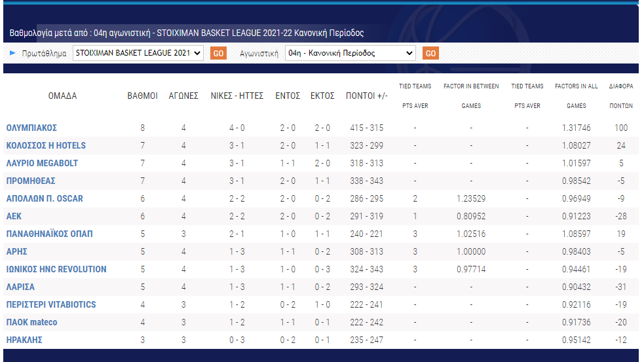This screenshot has width=644, height=362.
Task: Click the ΝΙΚΕΣ - ΗΤΤΕΣ column header
Action: coord(237,96)
